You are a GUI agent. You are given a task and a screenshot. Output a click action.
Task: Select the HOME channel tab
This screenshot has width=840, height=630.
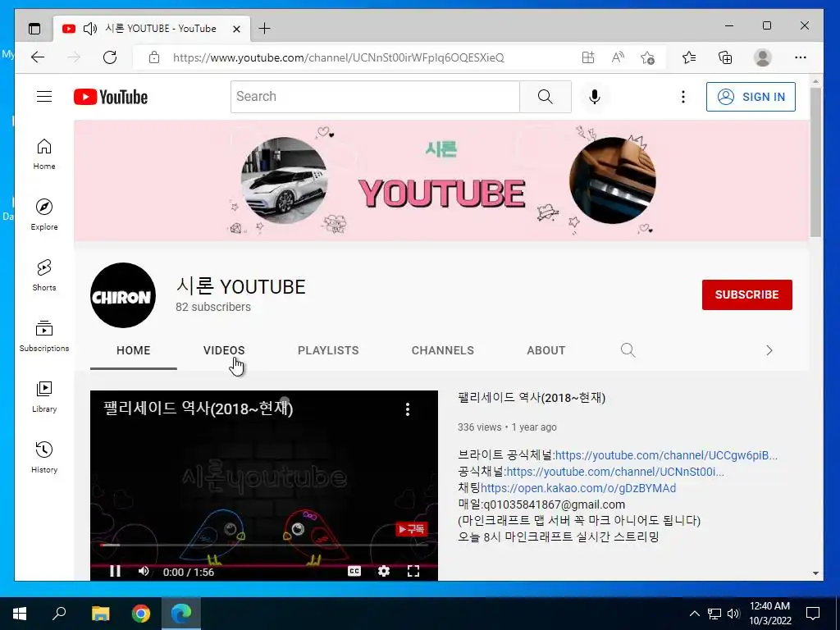(x=134, y=350)
